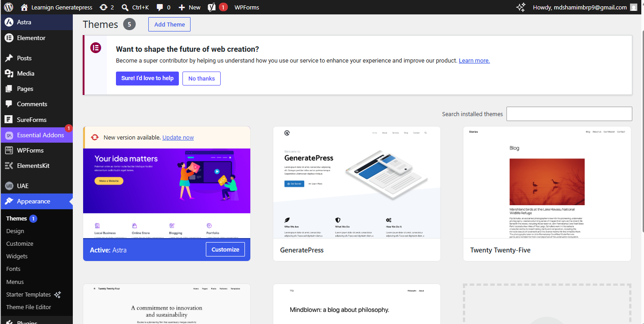Open Ctrl+K search magnifier icon
This screenshot has width=644, height=324.
pos(125,7)
